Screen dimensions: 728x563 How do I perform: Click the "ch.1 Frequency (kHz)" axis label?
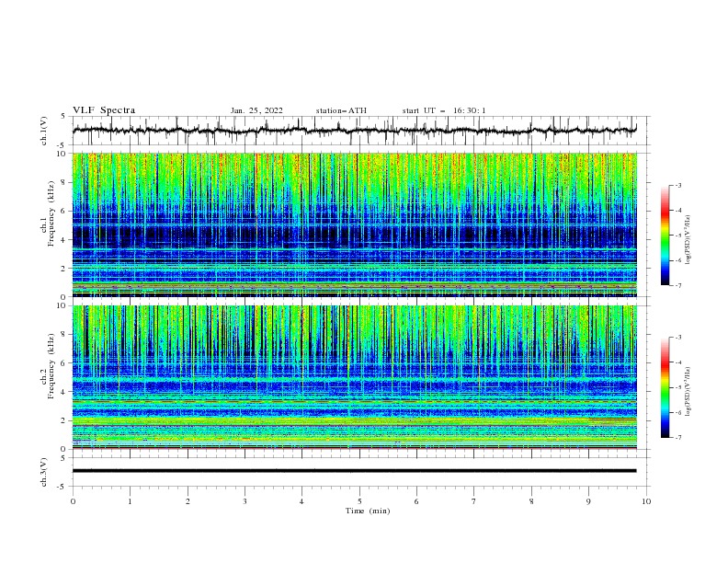48,214
